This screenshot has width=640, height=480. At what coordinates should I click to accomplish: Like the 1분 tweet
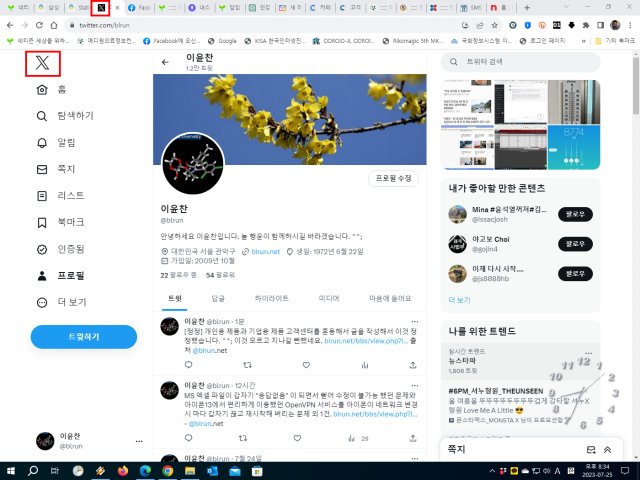point(306,364)
